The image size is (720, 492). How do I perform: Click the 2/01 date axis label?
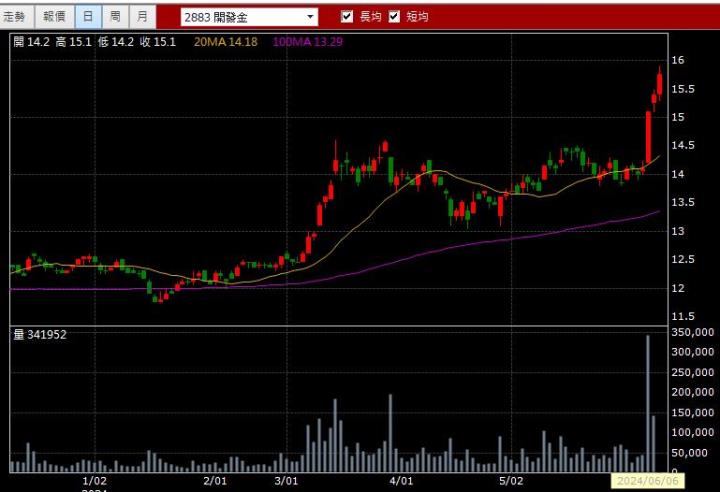point(215,481)
